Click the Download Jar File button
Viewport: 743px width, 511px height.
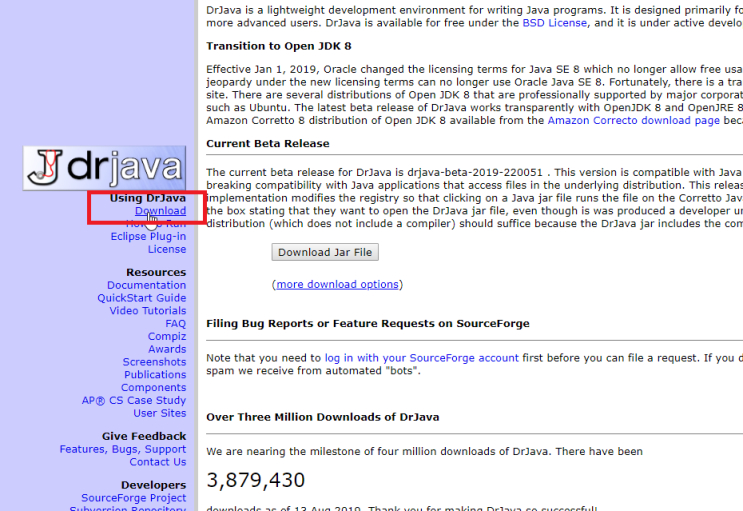pos(325,252)
